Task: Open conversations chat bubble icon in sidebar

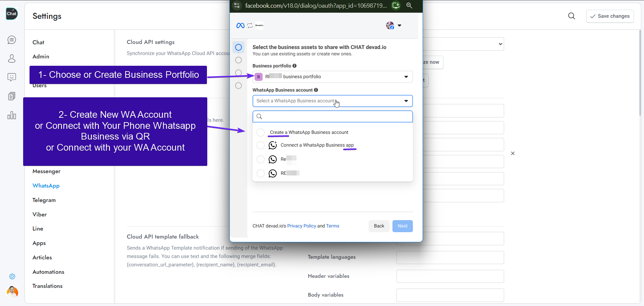Action: [12, 40]
